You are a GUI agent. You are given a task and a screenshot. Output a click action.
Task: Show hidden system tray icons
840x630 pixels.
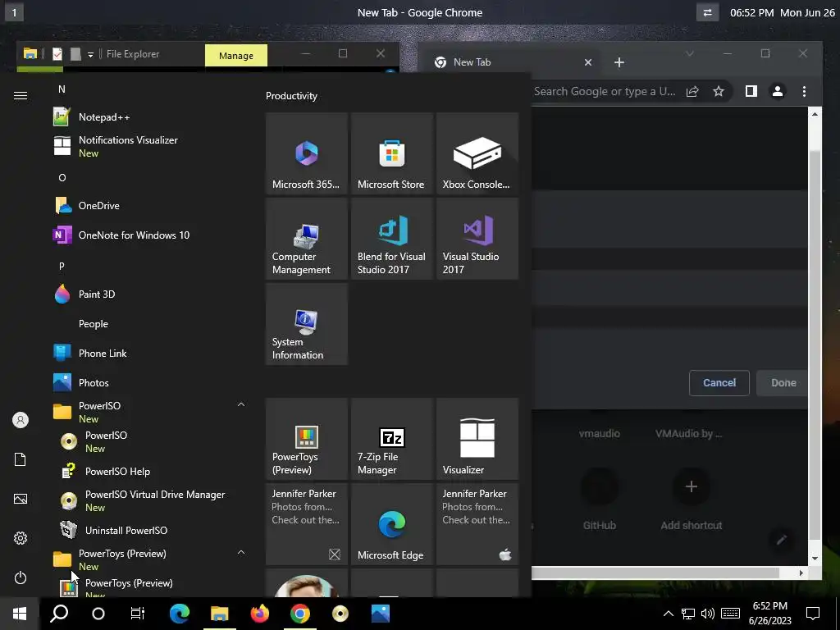point(668,614)
